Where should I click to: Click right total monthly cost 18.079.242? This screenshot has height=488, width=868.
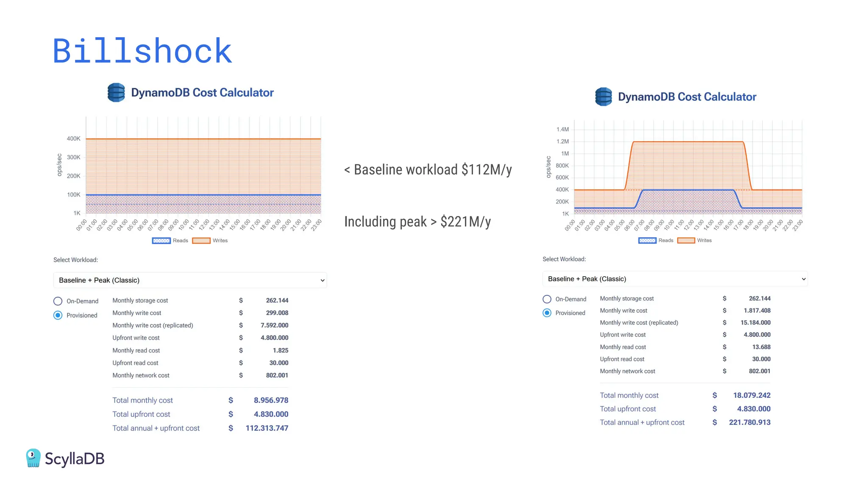point(752,395)
